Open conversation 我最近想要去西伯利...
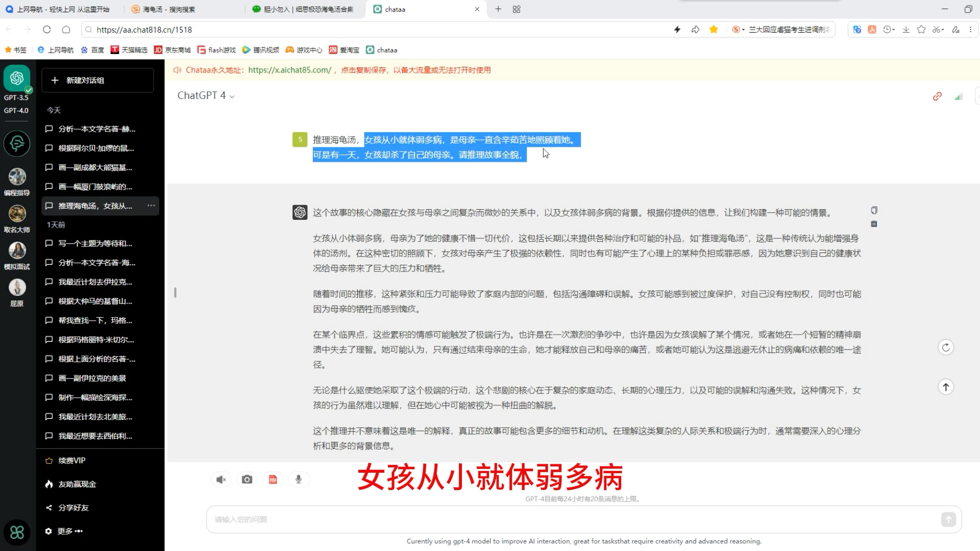Screen dimensions: 980x551 [100, 436]
